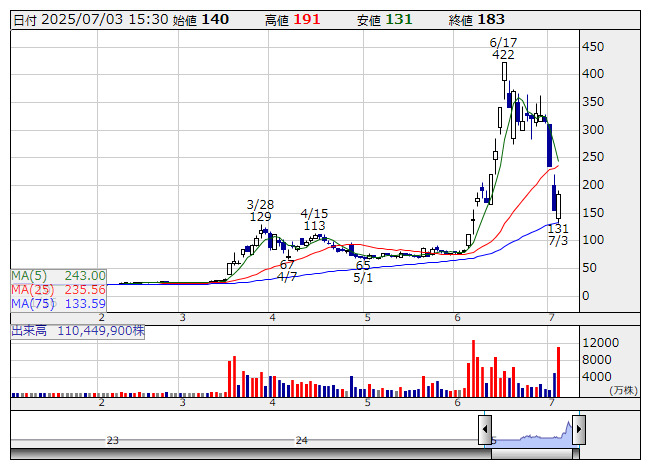
Task: Select the MA(5) legend label
Action: click(29, 276)
